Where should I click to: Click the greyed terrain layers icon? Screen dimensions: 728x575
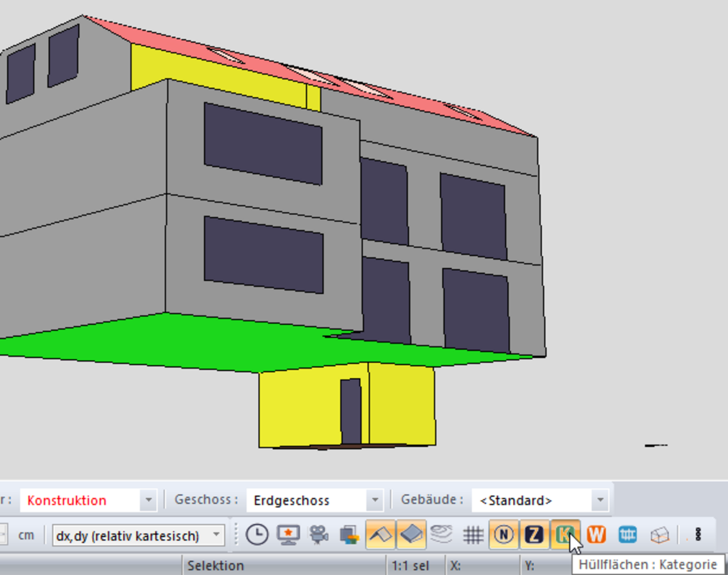pyautogui.click(x=441, y=535)
